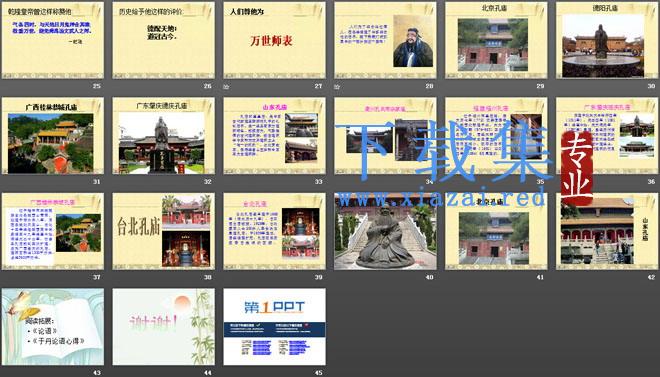Select the 山东孔庙 text slide numbered 33

point(274,136)
